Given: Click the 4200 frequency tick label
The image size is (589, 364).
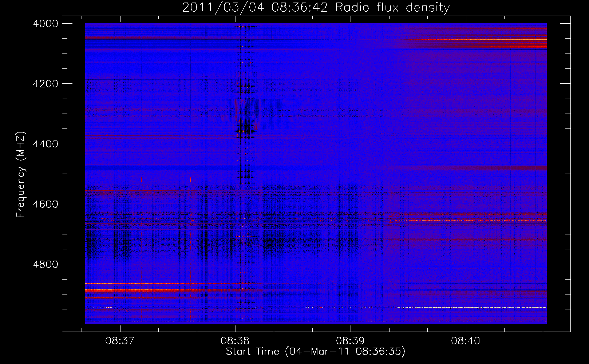Looking at the screenshot, I should click(x=46, y=84).
